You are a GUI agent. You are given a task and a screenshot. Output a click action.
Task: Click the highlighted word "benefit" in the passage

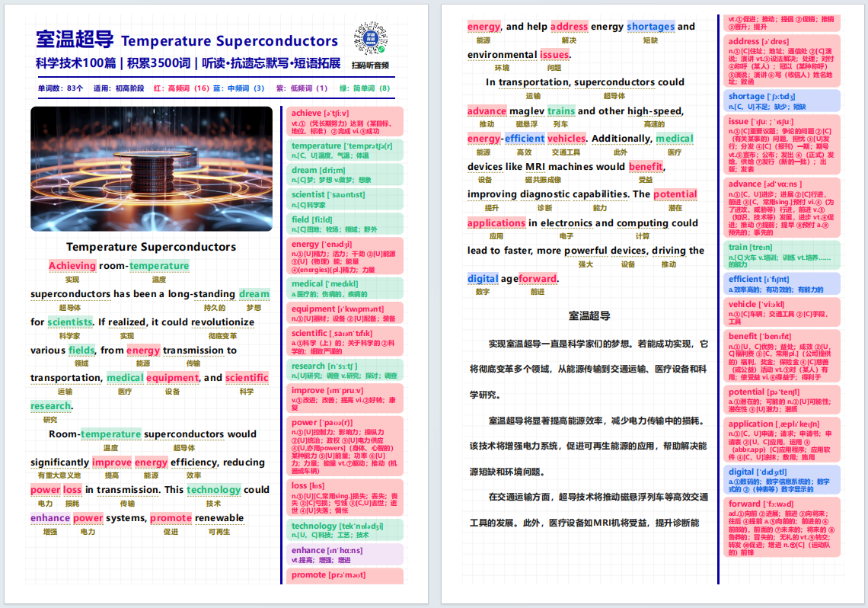pyautogui.click(x=646, y=167)
